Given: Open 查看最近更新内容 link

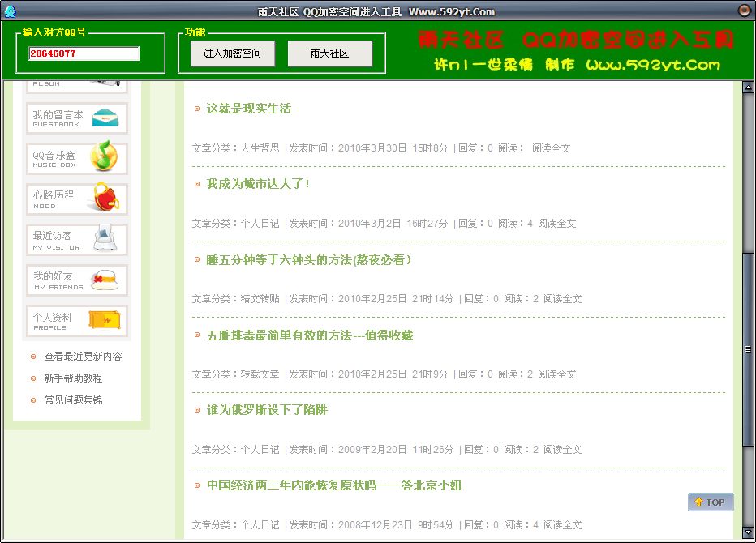Looking at the screenshot, I should [x=83, y=357].
